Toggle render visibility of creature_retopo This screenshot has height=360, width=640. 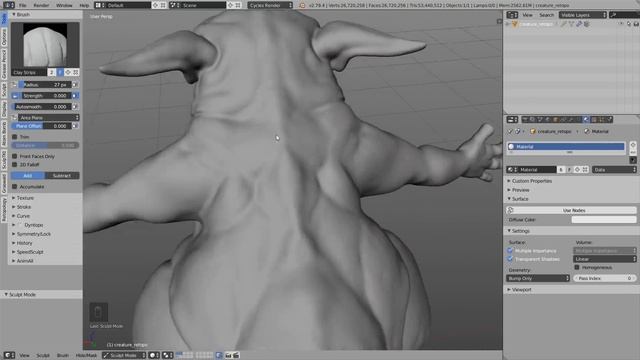(636, 24)
